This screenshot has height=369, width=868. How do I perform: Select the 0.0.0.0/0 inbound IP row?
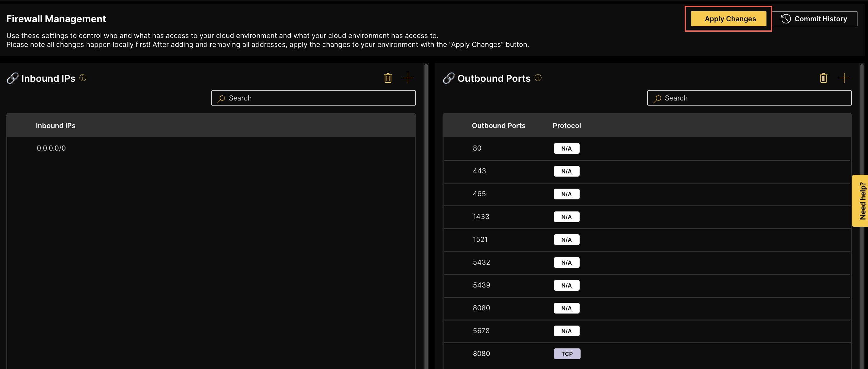(51, 148)
